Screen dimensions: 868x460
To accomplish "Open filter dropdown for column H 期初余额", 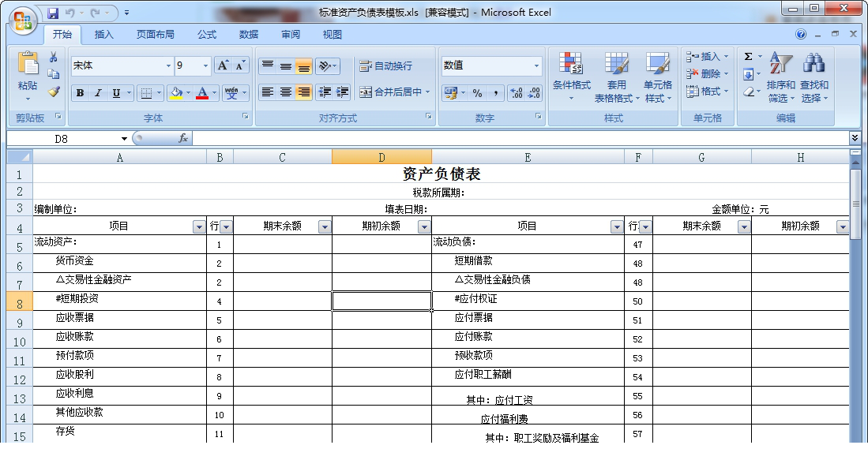I will 843,226.
